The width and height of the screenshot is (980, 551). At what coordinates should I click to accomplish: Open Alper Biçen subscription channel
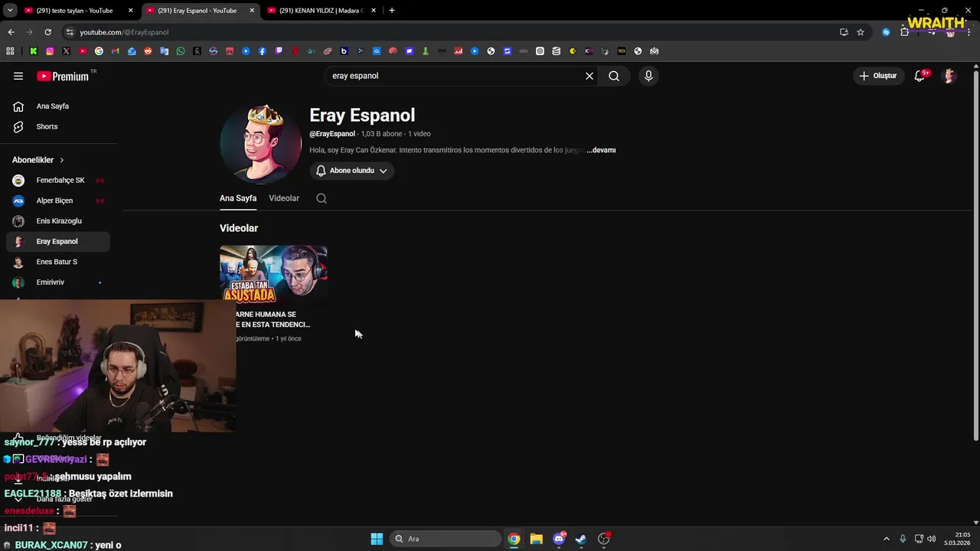58,201
